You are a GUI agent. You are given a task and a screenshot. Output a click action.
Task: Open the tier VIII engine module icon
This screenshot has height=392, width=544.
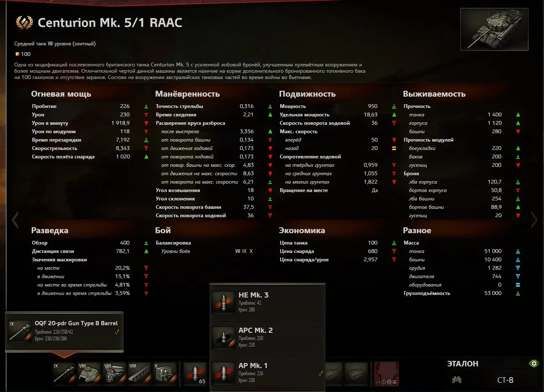click(114, 373)
